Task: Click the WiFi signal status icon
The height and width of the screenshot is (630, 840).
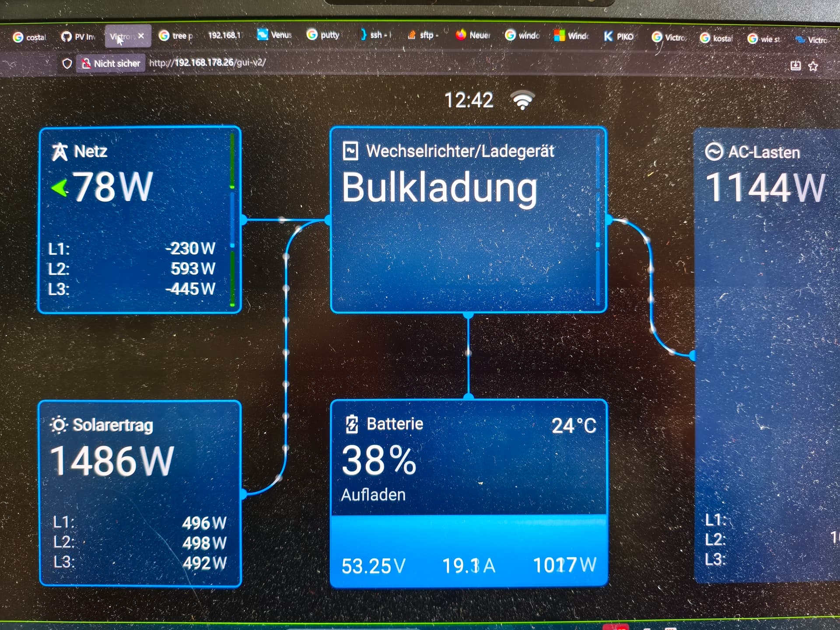Action: tap(523, 100)
